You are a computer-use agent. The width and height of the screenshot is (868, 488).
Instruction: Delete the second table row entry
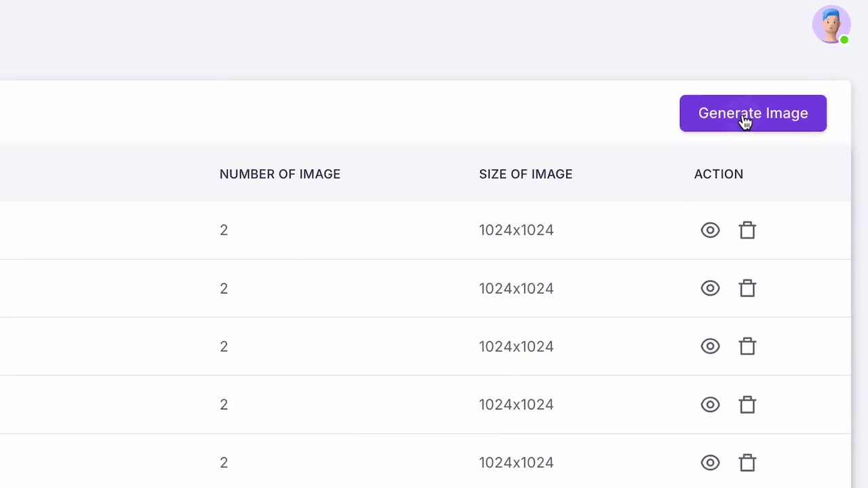point(747,289)
